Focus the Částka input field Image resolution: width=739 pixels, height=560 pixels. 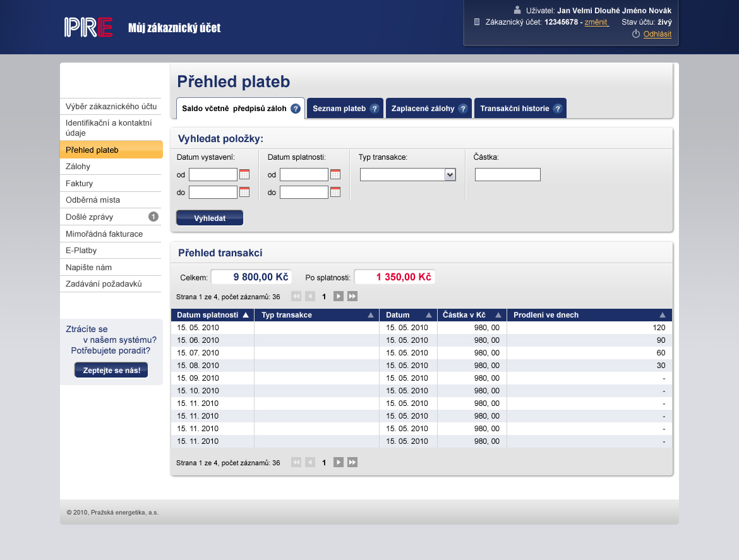tap(508, 175)
